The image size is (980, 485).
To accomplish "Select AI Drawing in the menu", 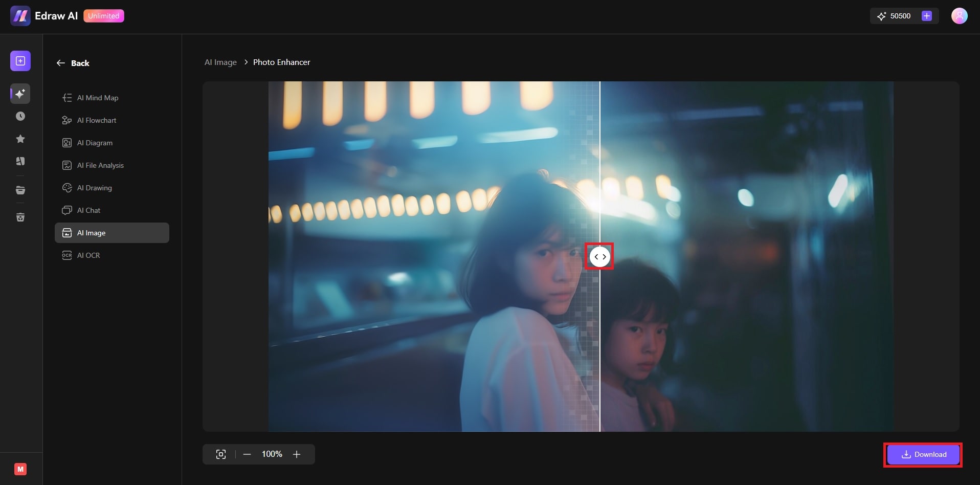I will 112,188.
